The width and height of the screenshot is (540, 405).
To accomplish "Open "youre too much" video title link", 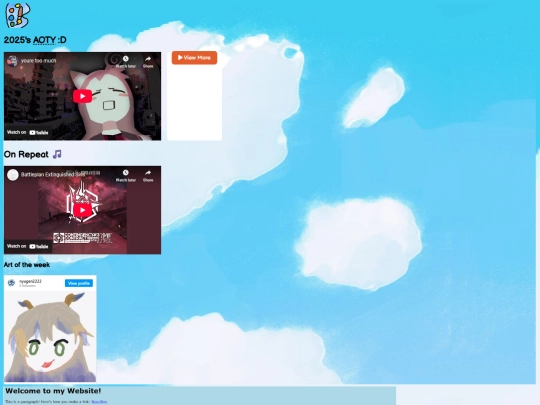I will [x=38, y=61].
